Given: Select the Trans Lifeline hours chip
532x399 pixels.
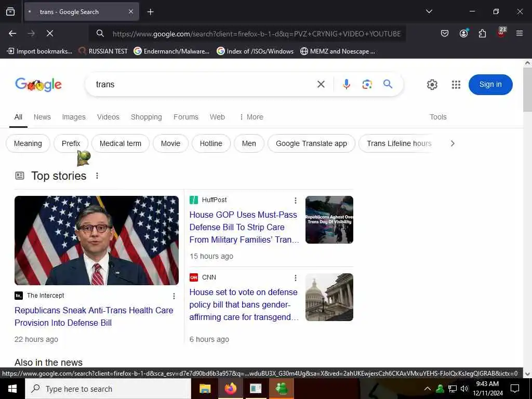Looking at the screenshot, I should click(x=395, y=143).
